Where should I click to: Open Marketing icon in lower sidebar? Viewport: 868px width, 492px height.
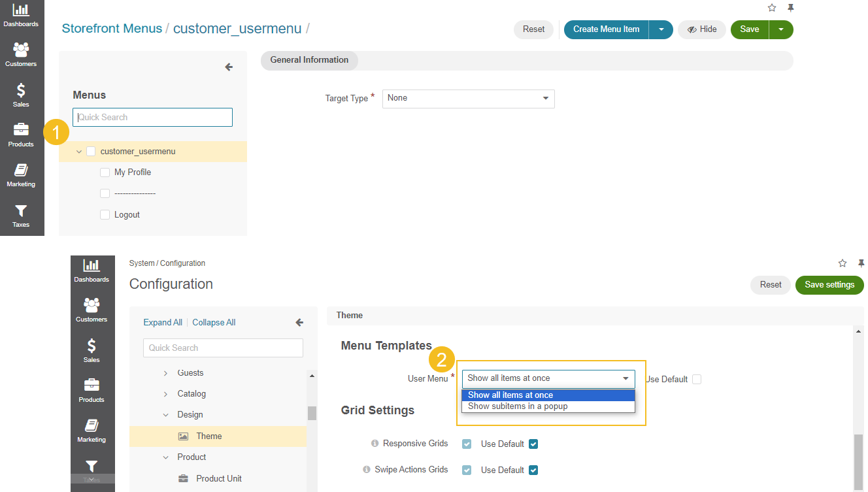[92, 430]
